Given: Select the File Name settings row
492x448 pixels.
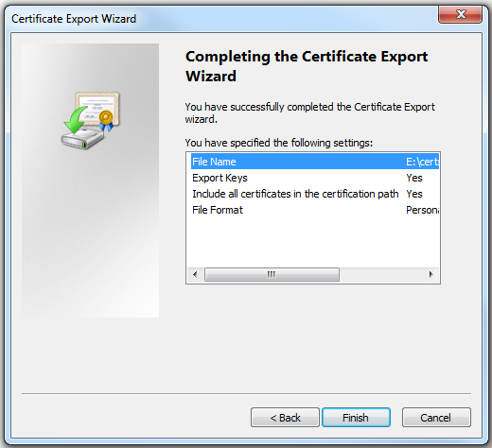Looking at the screenshot, I should coord(315,162).
